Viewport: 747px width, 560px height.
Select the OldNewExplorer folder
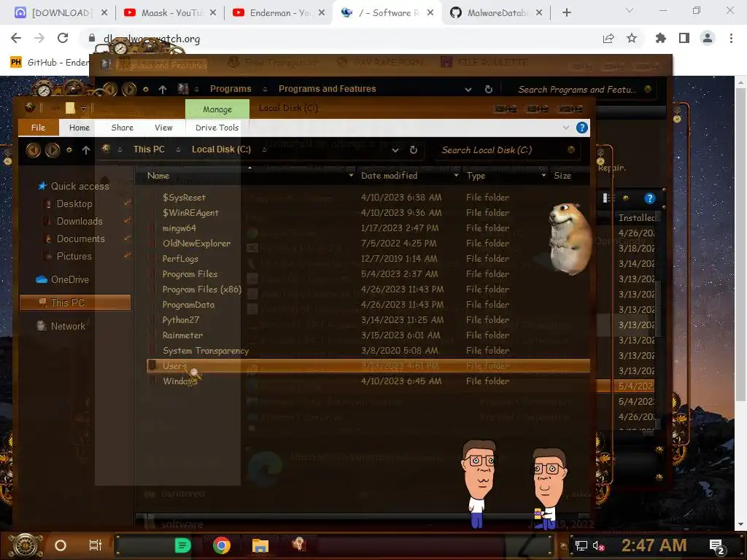(196, 244)
